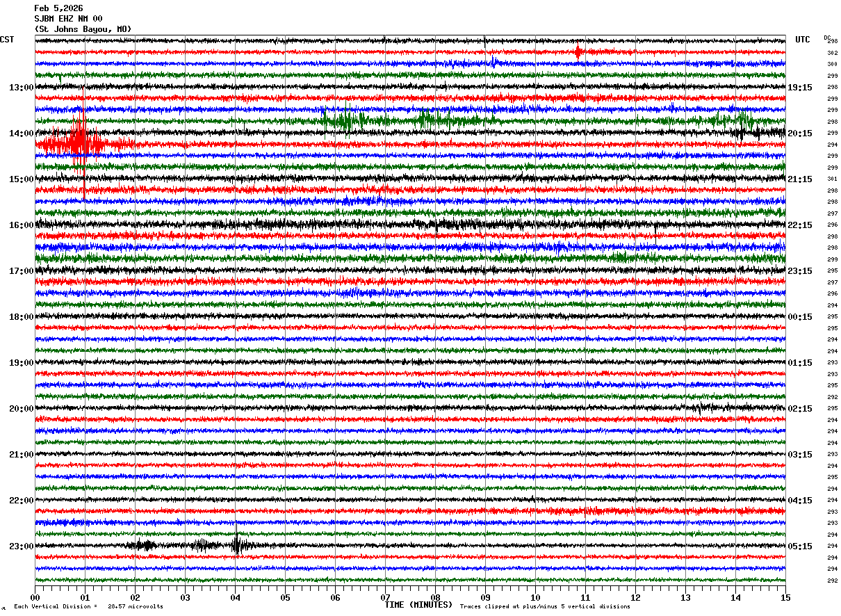The width and height of the screenshot is (841, 616).
Task: Click minute 11 on the time axis
Action: [x=585, y=597]
